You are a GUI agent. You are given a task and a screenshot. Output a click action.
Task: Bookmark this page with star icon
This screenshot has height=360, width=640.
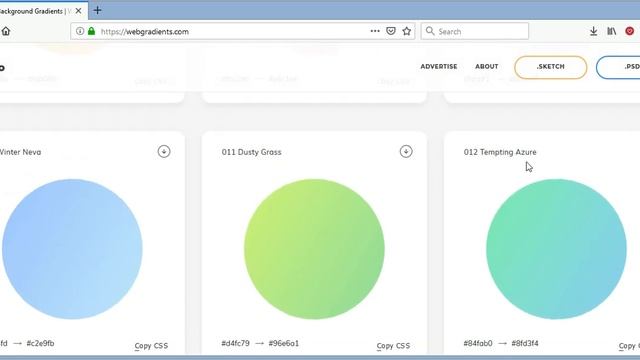click(x=407, y=31)
